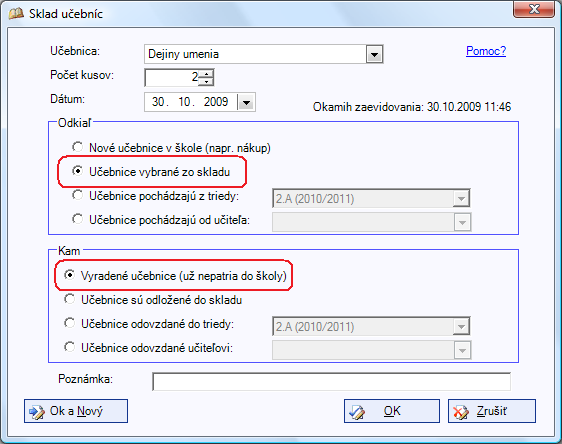Viewport: 562px width, 444px height.
Task: Decrease Počet kusov with down arrow
Action: click(206, 81)
